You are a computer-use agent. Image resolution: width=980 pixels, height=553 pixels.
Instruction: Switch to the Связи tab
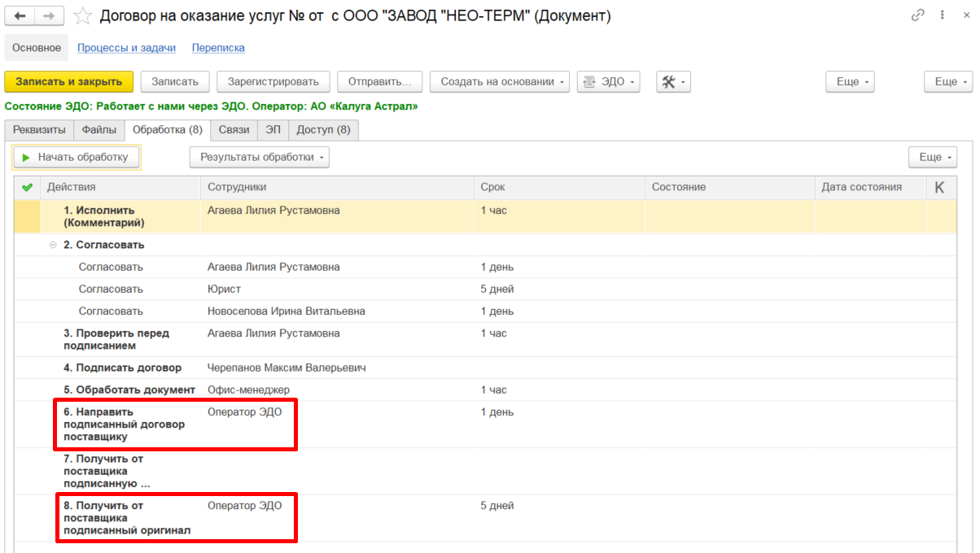coord(234,129)
